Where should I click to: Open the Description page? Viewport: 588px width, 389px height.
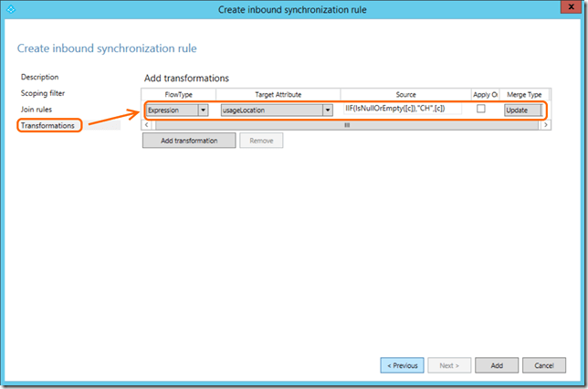pyautogui.click(x=39, y=78)
